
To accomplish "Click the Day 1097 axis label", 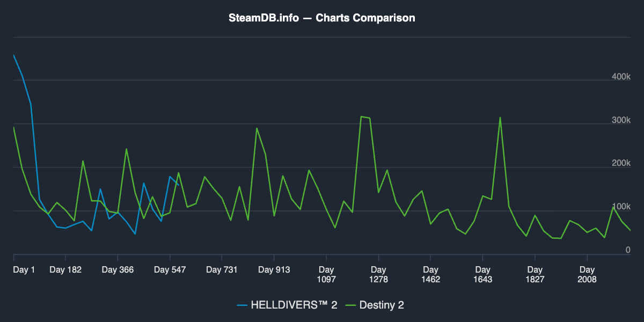I will point(326,274).
